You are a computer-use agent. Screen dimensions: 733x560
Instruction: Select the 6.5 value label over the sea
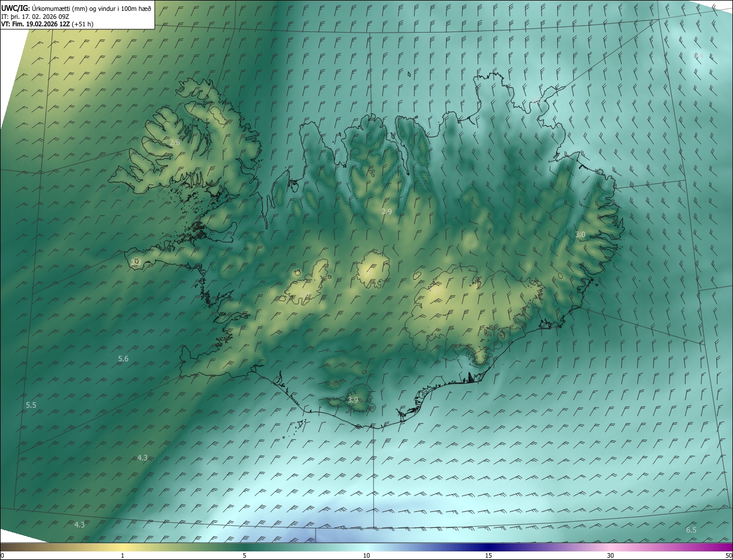click(691, 530)
